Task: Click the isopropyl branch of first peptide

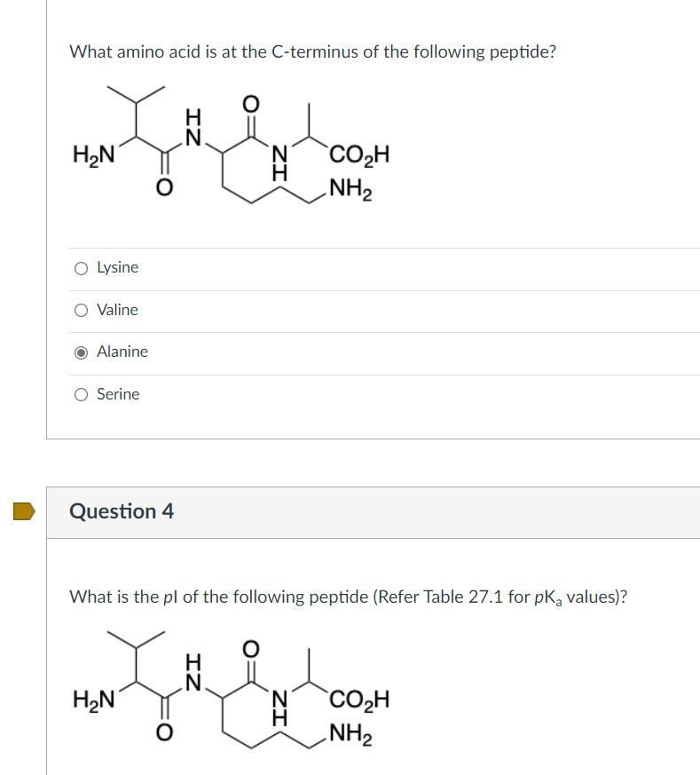Action: [137, 99]
